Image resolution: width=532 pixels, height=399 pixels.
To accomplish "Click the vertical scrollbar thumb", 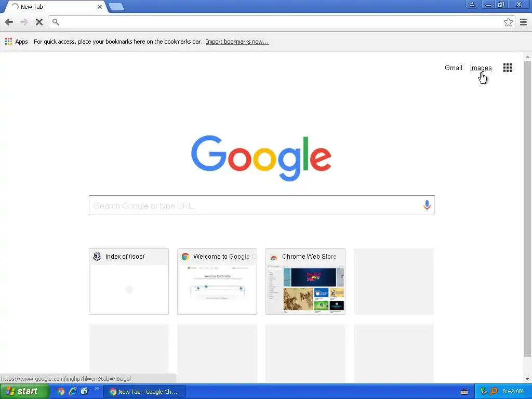I will (x=527, y=209).
